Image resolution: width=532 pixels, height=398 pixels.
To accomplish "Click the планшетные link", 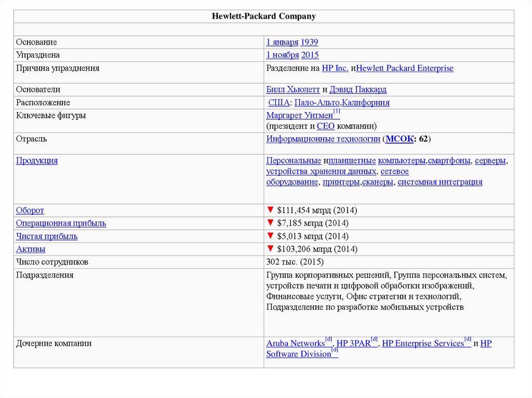I will (352, 161).
